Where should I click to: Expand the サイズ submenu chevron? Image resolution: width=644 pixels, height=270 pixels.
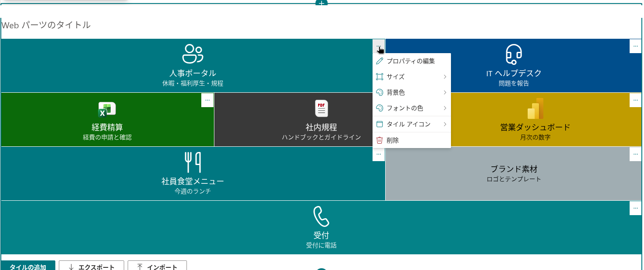pos(445,77)
